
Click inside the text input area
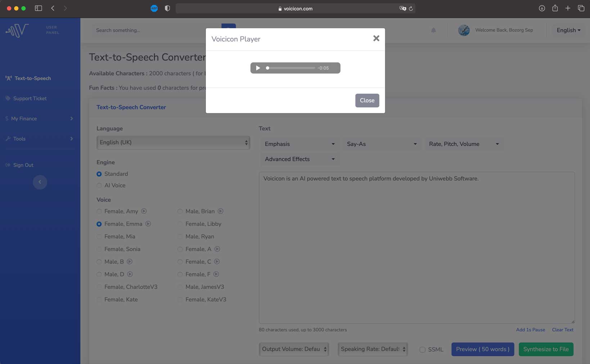point(416,248)
